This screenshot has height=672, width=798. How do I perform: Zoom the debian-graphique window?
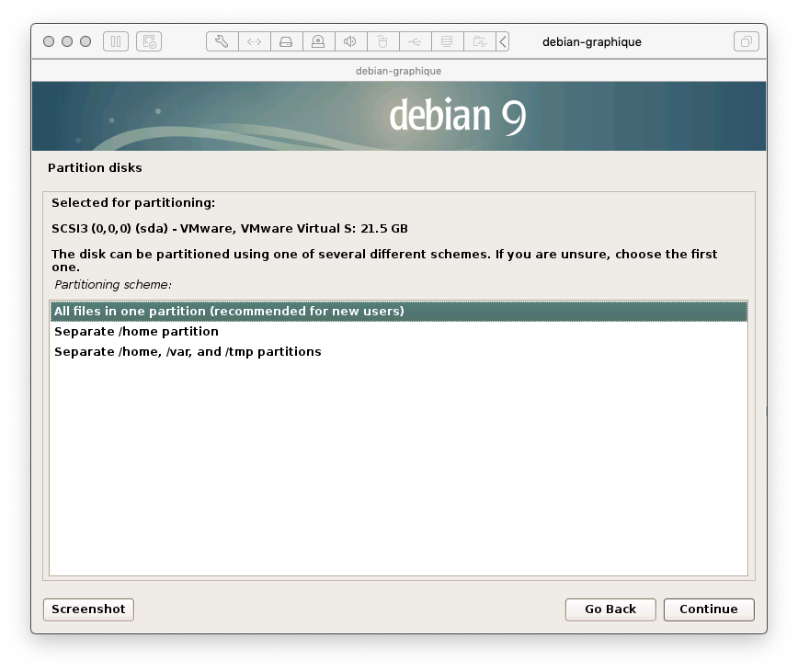click(85, 41)
